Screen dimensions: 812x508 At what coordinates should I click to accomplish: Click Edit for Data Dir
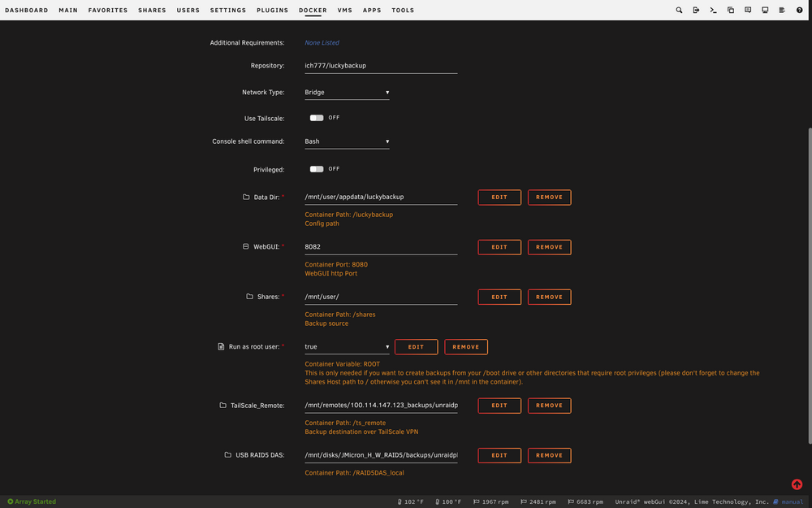pos(499,197)
